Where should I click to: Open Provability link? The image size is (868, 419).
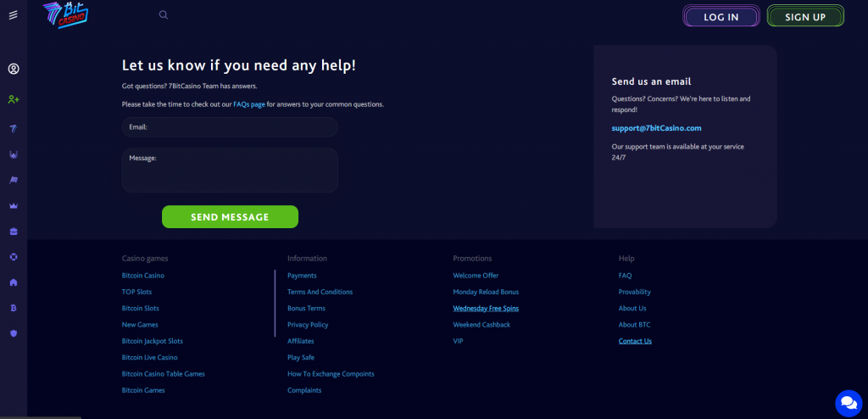click(x=634, y=292)
